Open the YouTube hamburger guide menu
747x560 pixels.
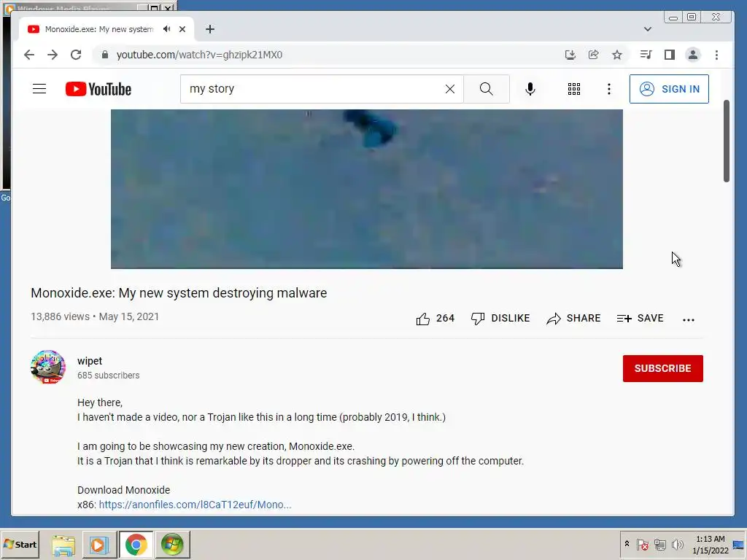(x=39, y=89)
